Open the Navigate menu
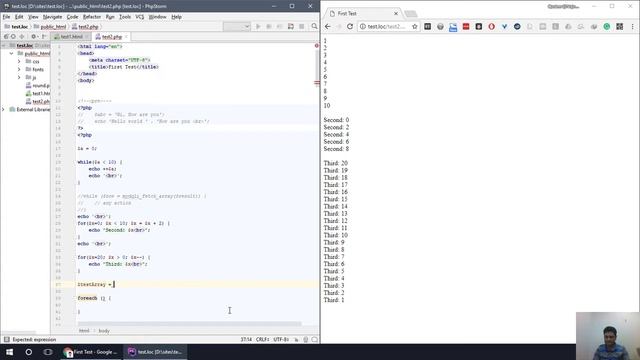This screenshot has height=360, width=640. pyautogui.click(x=52, y=17)
